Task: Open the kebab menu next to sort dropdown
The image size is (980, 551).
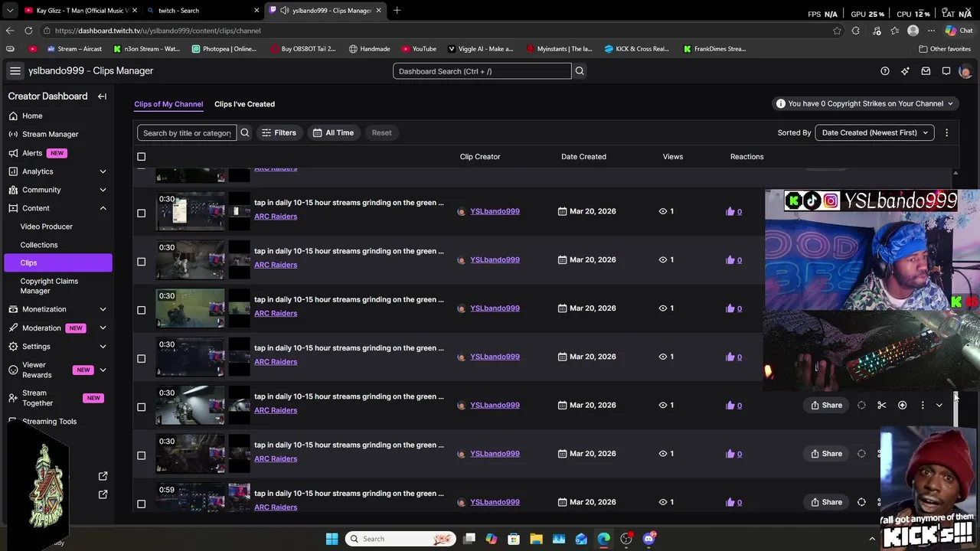Action: tap(947, 132)
